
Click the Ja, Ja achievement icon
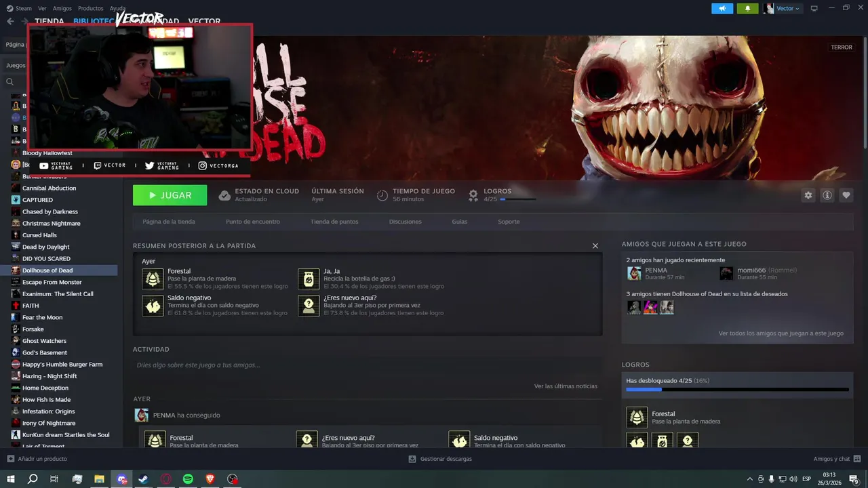pos(309,279)
